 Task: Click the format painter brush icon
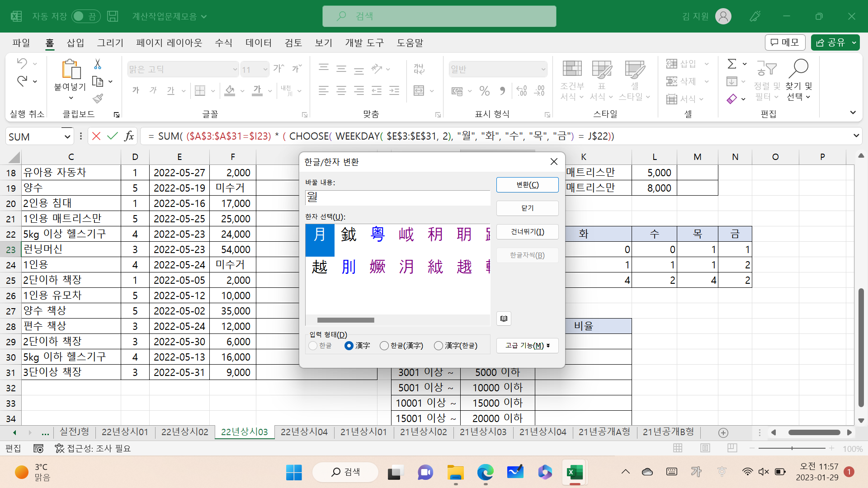tap(98, 99)
